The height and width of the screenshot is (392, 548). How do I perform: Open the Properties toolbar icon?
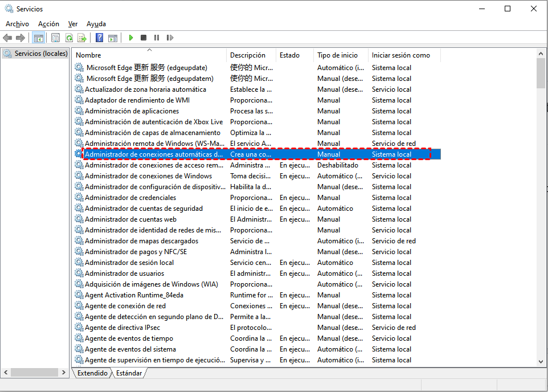[x=55, y=38]
